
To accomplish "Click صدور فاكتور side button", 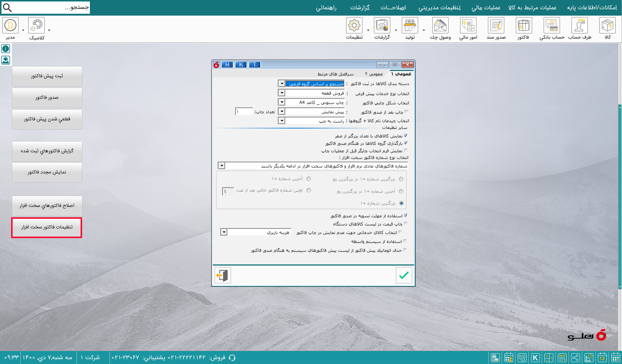I will [x=47, y=98].
